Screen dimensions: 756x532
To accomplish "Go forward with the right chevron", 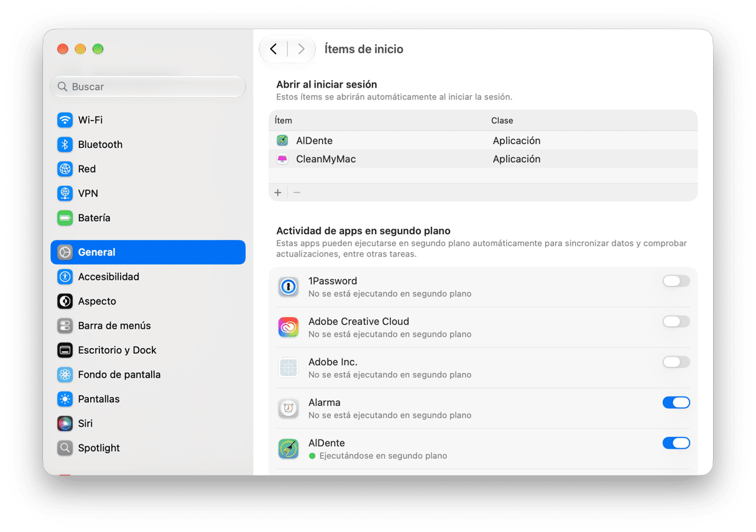I will 301,49.
